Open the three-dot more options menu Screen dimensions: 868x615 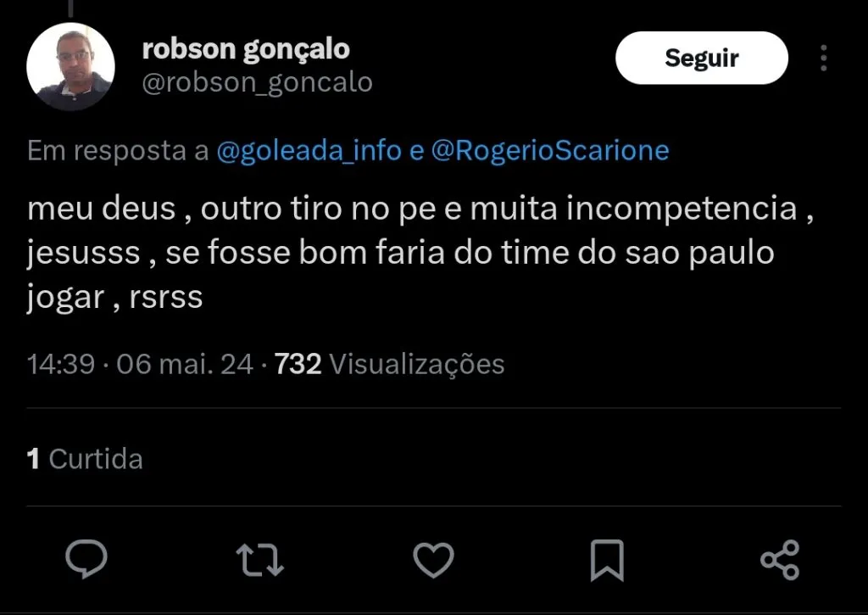click(824, 58)
